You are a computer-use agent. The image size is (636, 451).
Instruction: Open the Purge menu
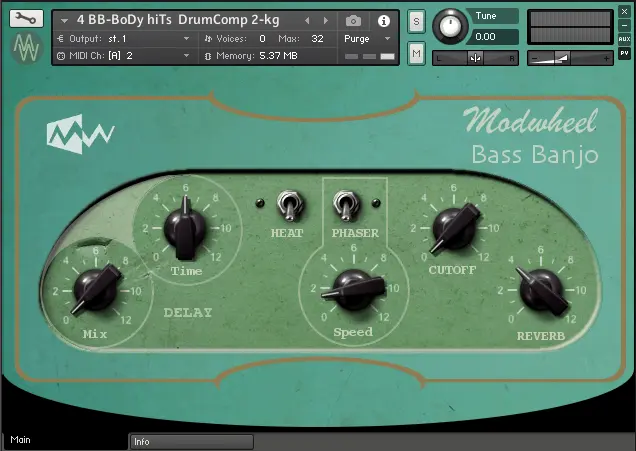tap(367, 39)
